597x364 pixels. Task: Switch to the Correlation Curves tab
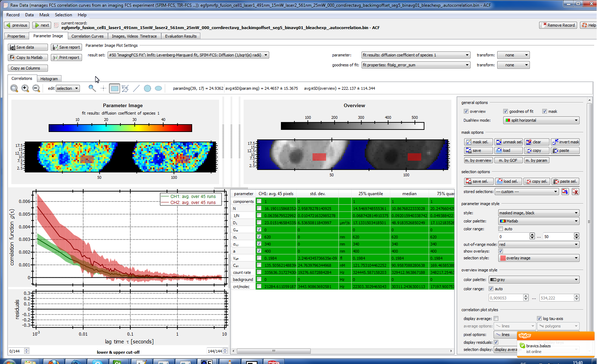[87, 36]
